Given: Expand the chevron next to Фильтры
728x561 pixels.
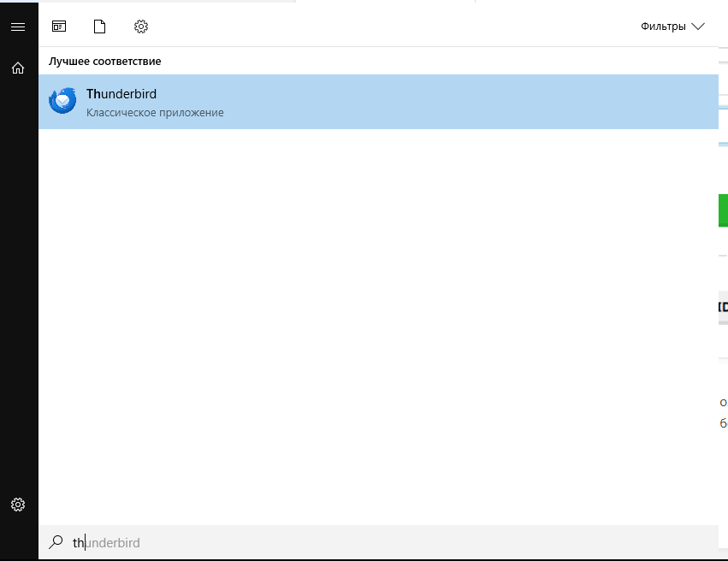Looking at the screenshot, I should (x=698, y=27).
